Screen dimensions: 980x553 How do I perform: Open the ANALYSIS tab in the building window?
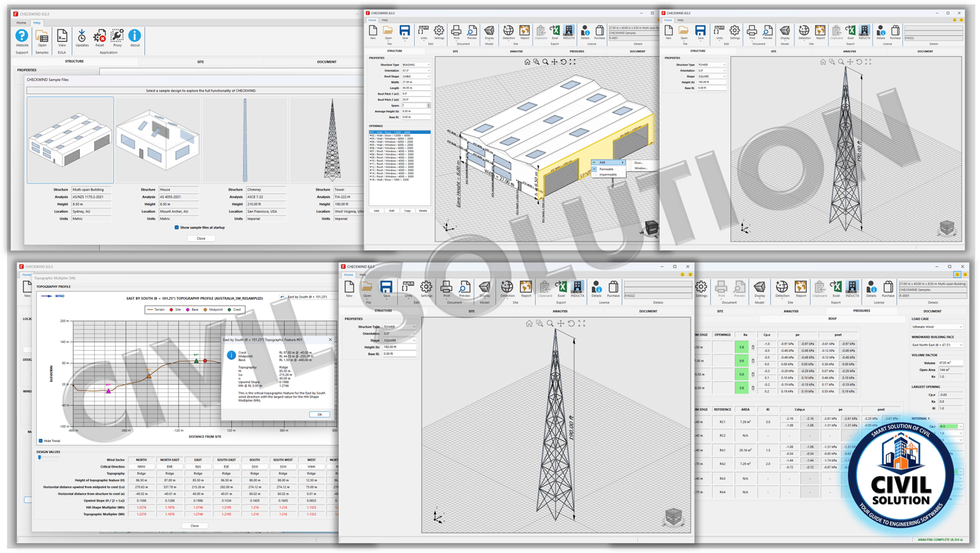pyautogui.click(x=516, y=51)
